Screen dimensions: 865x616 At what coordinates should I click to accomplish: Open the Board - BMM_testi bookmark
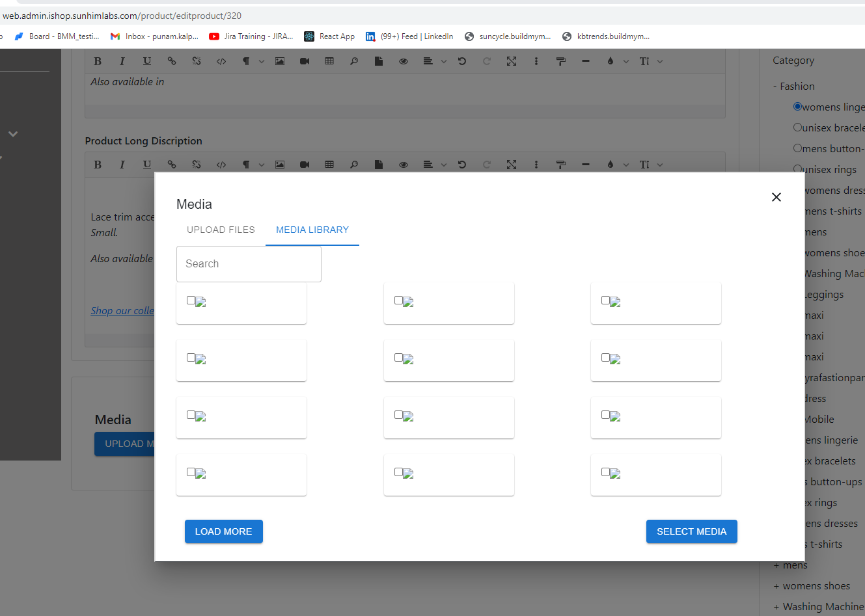57,36
